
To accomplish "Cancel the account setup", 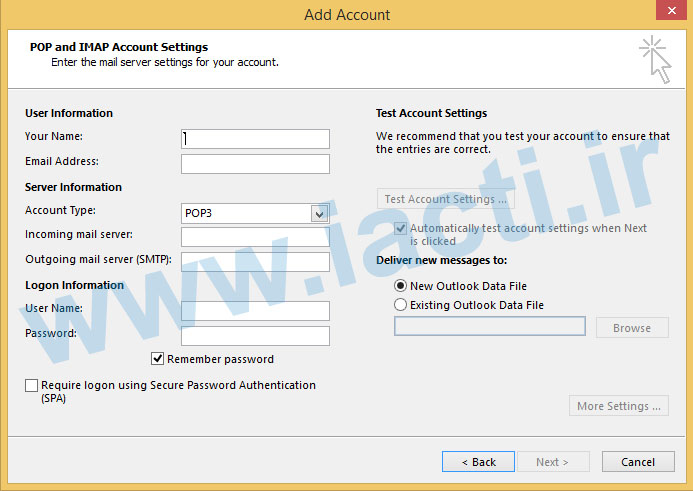I will click(x=638, y=462).
